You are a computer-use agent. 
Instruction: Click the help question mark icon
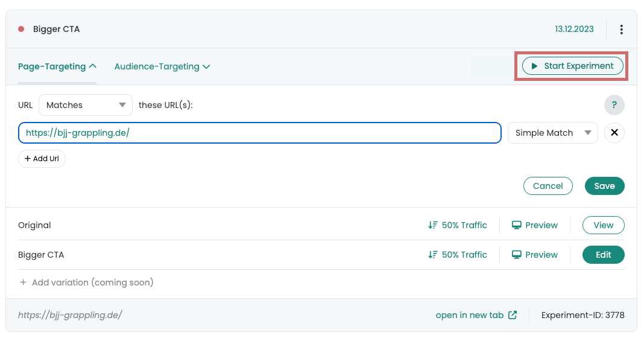click(x=614, y=105)
